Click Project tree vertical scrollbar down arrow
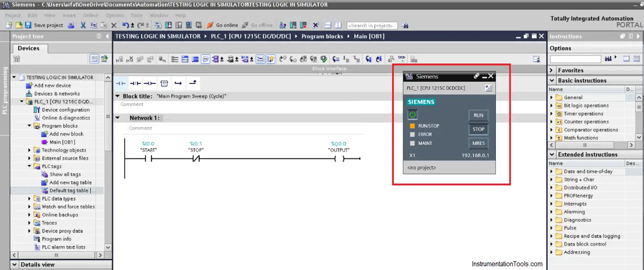This screenshot has width=644, height=270. [x=108, y=247]
